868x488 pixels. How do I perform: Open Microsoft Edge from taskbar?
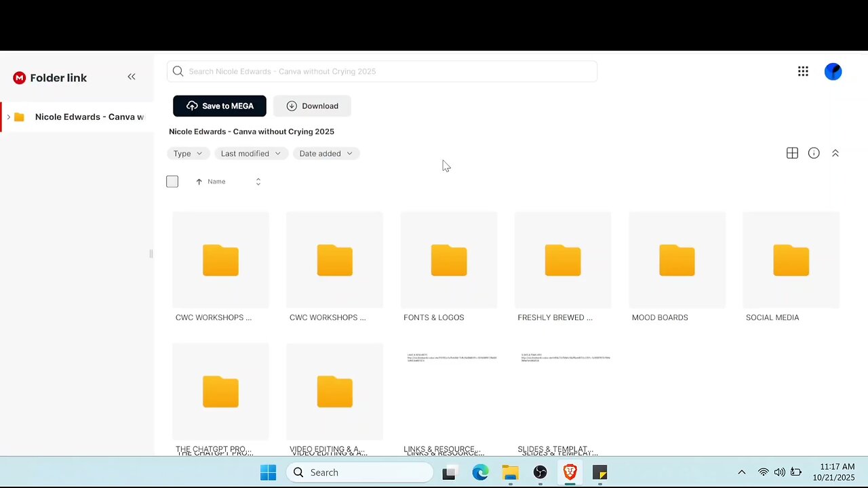tap(480, 472)
